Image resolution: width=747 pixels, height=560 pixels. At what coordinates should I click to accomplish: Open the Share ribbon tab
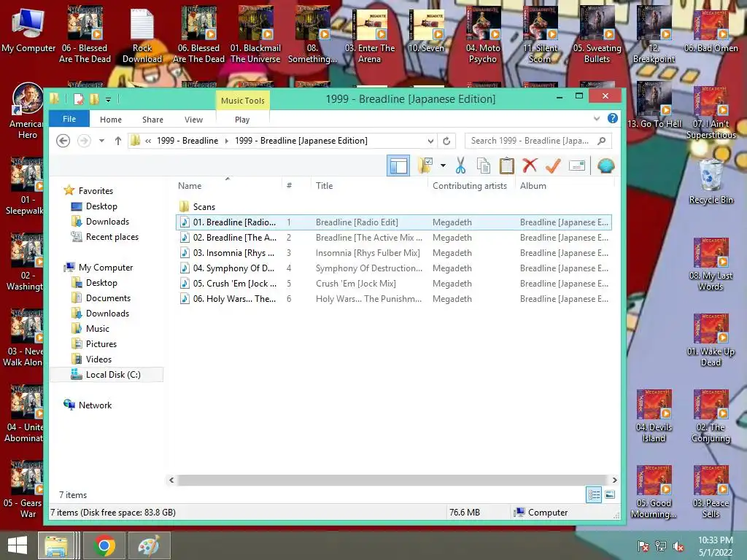point(152,120)
